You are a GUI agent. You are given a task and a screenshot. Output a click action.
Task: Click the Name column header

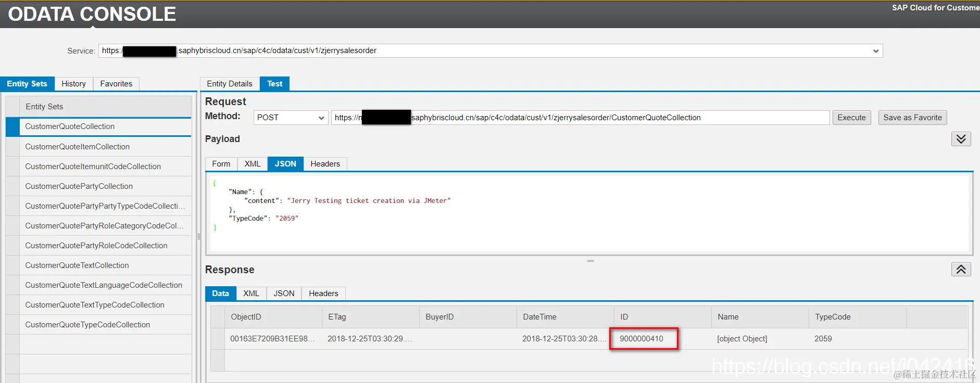pos(760,317)
